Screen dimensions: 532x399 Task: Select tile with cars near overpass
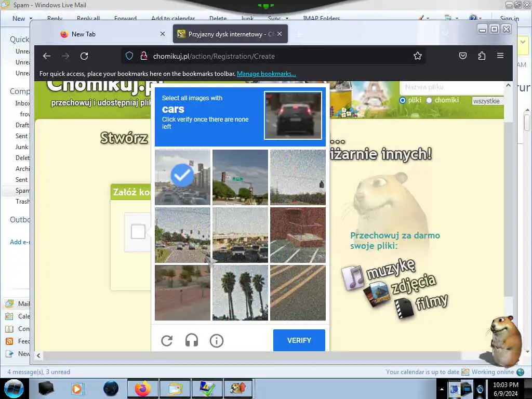click(x=240, y=235)
